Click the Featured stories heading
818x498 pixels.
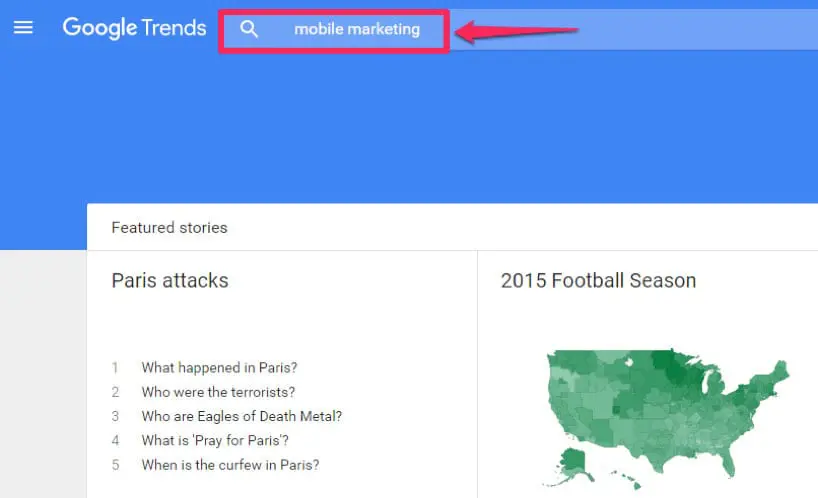click(x=170, y=228)
